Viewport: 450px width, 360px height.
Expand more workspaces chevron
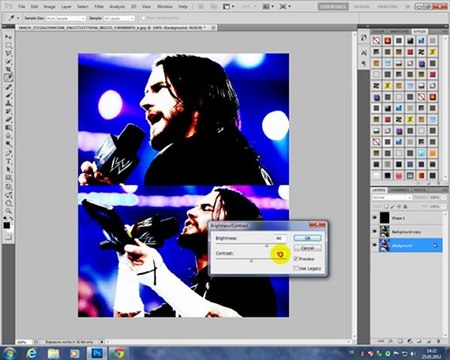tap(408, 6)
